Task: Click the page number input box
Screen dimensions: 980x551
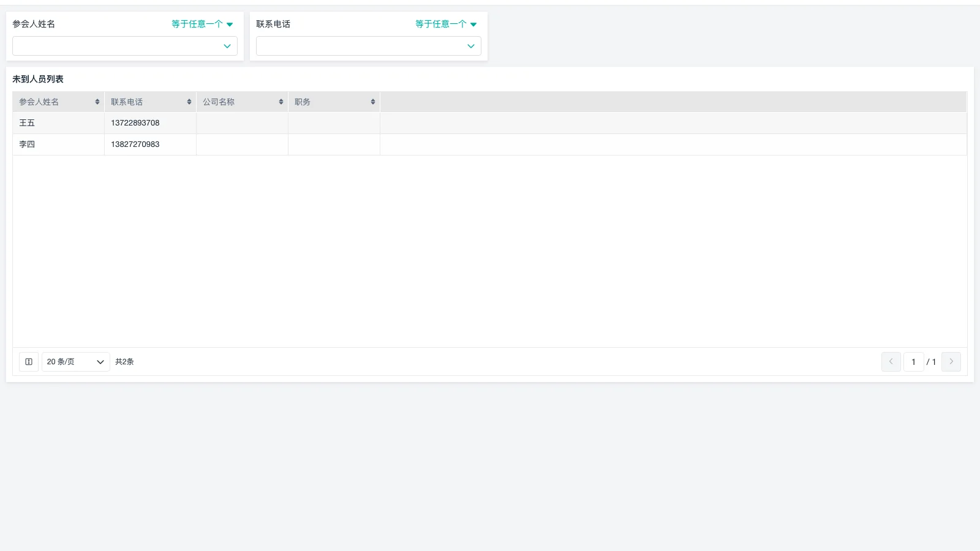Action: [x=913, y=362]
